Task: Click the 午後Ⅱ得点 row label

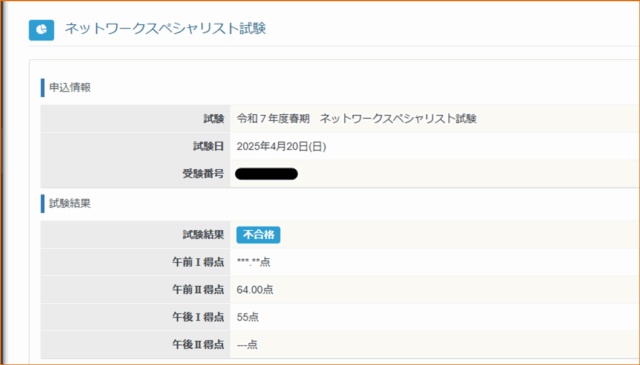Action: 198,345
